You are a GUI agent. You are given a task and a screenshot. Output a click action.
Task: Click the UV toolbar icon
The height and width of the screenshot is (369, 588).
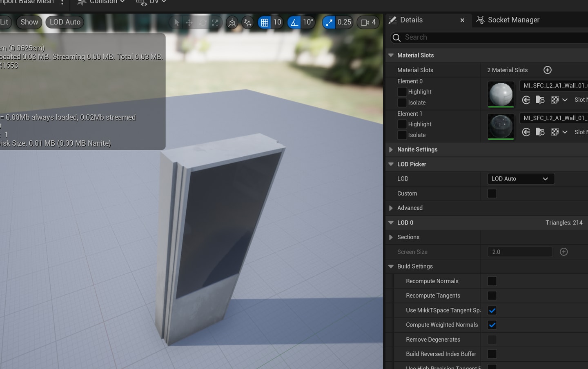tap(141, 2)
